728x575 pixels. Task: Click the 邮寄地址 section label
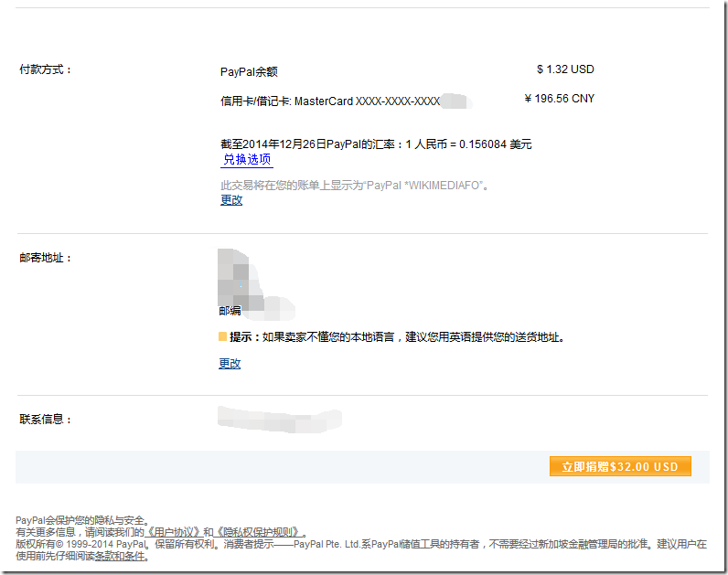46,258
